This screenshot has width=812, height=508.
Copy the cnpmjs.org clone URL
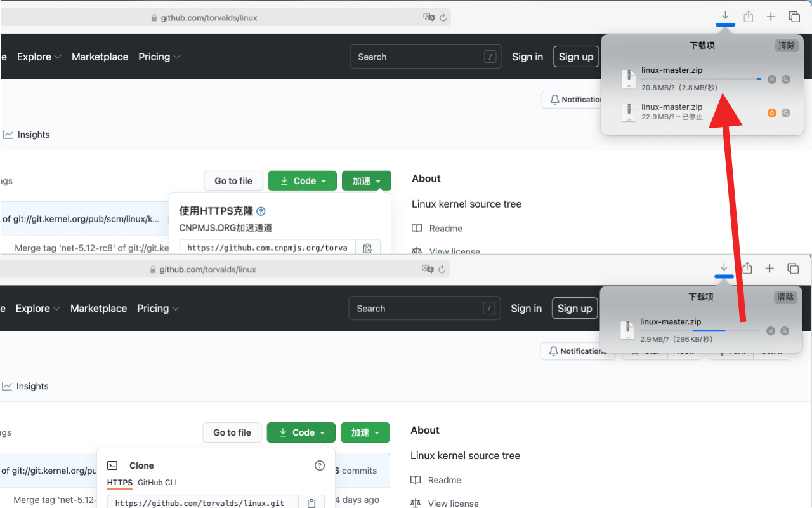[368, 248]
